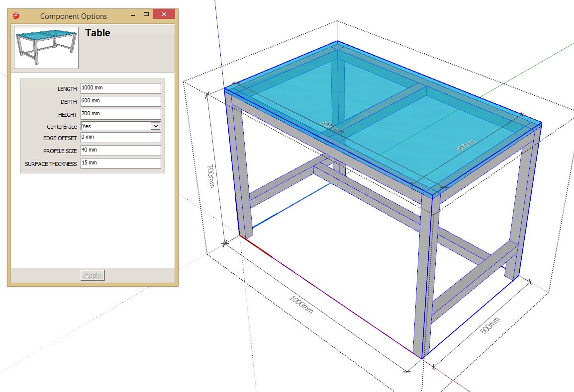
Task: Click the EDGE OFFSET field
Action: point(120,138)
